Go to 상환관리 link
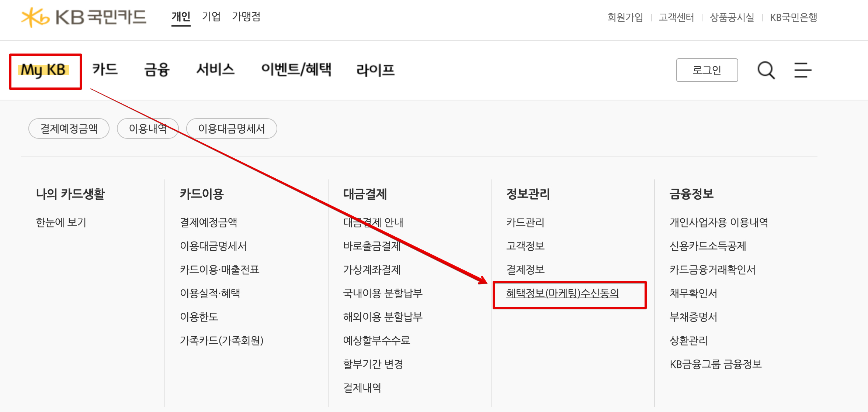The height and width of the screenshot is (412, 868). coord(689,340)
